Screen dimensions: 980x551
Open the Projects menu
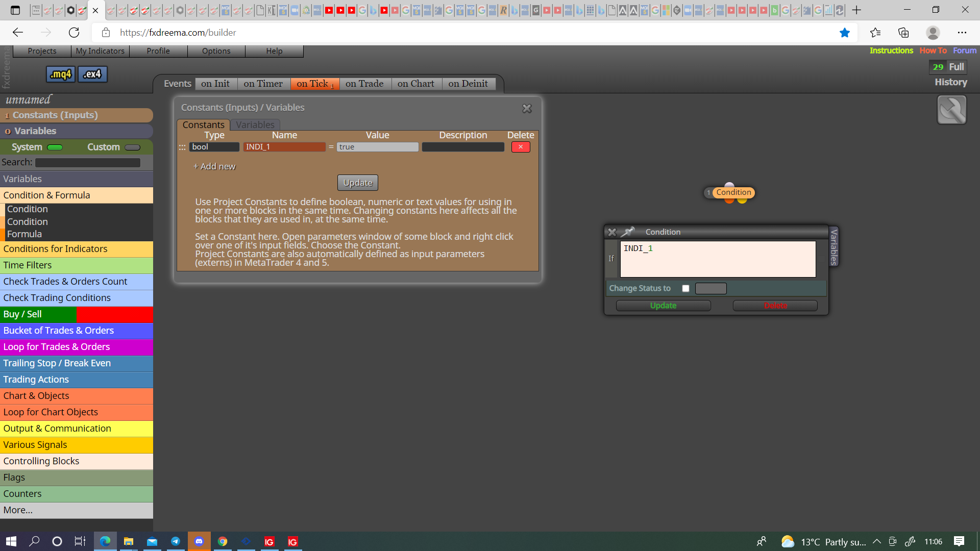pyautogui.click(x=42, y=51)
